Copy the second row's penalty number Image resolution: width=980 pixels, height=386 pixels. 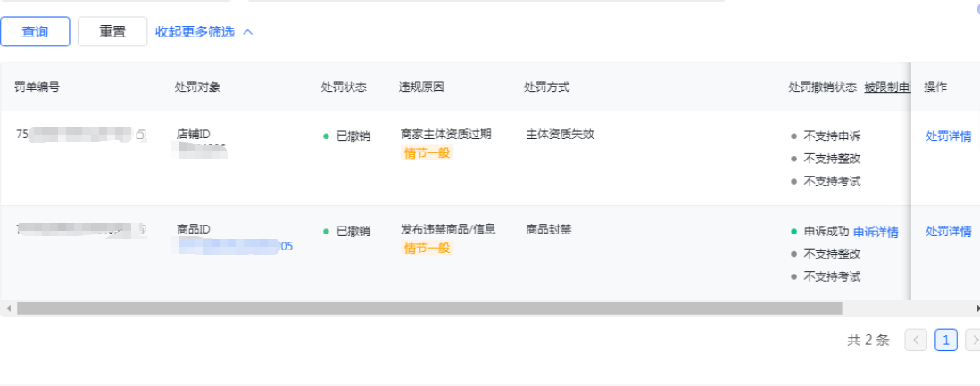point(141,229)
